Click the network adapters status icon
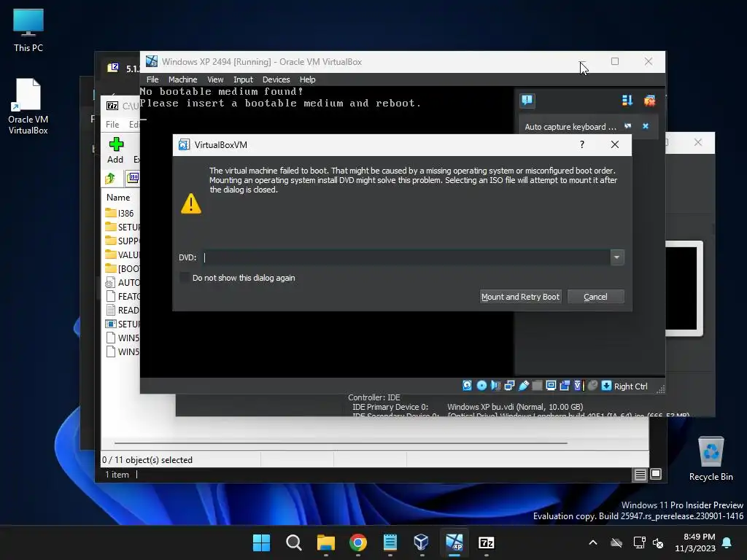This screenshot has height=560, width=747. (x=509, y=385)
